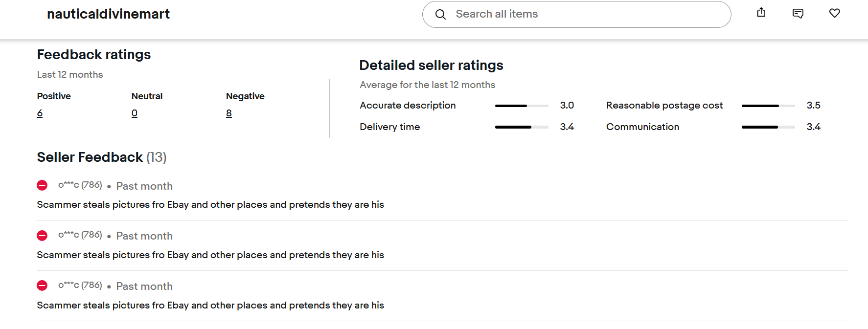Click the share icon in header
The image size is (868, 329).
761,13
